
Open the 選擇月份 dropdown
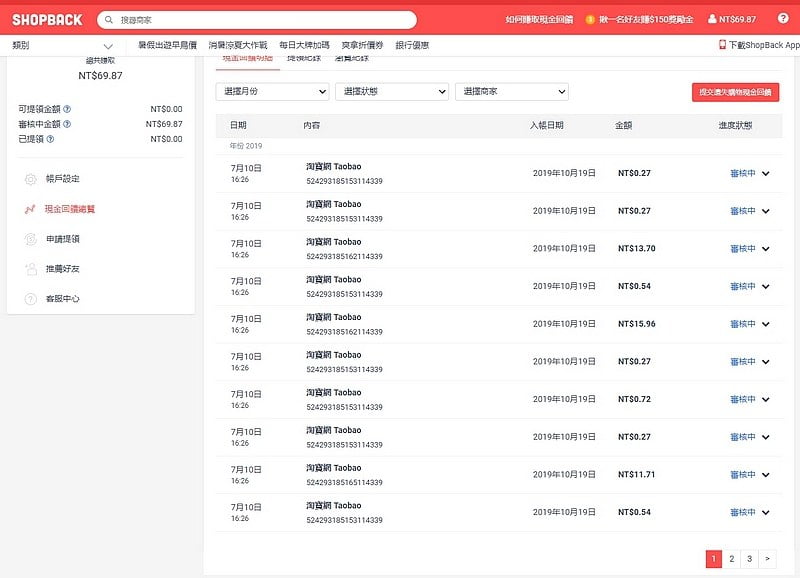pyautogui.click(x=272, y=92)
